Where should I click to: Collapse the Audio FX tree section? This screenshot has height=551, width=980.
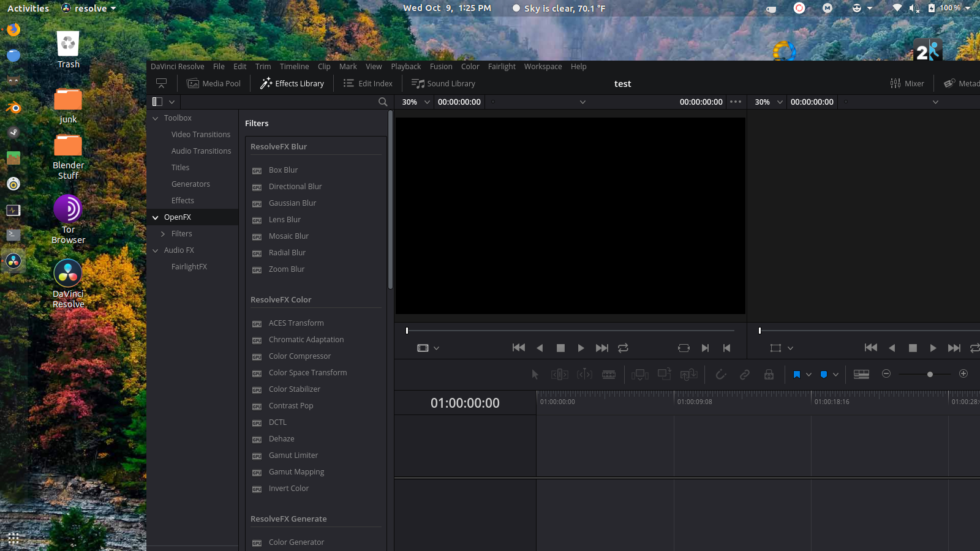click(x=156, y=250)
